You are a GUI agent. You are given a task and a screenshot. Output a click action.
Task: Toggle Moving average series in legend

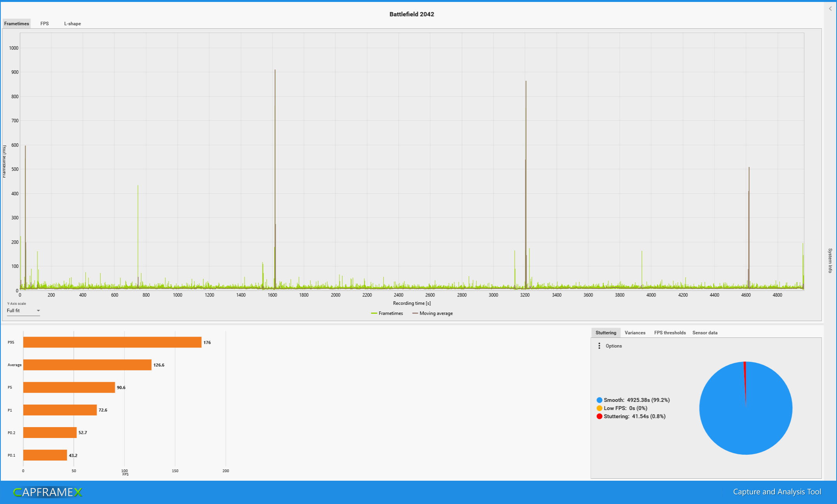click(432, 313)
